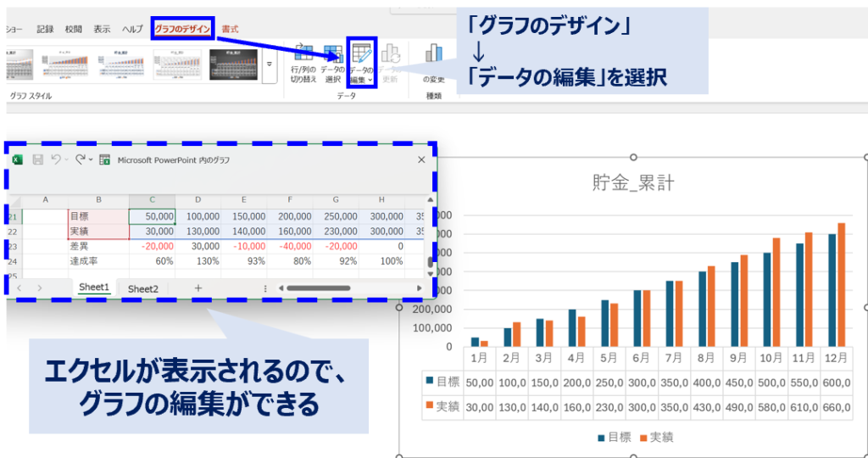Choose the dark background chart style thumbnail
868x458 pixels.
[x=234, y=64]
